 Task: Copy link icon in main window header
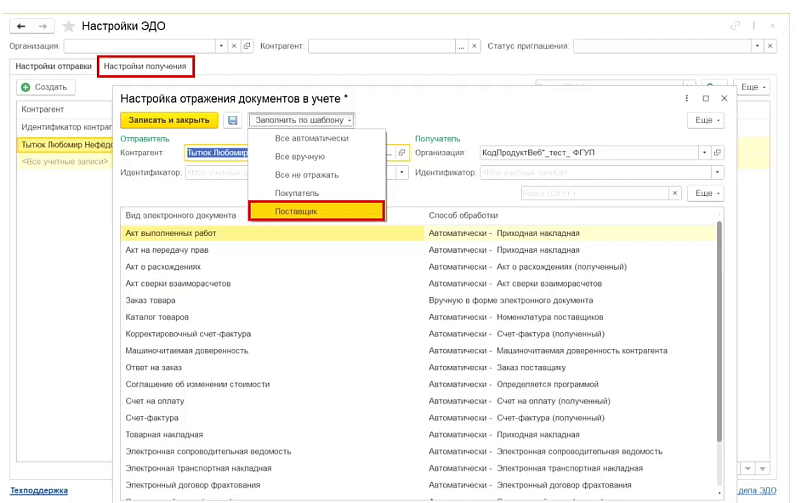pos(735,25)
